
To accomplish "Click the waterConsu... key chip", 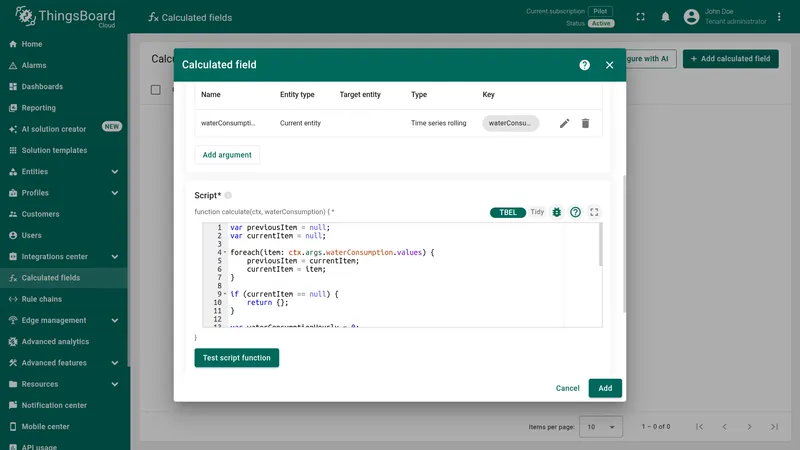I will click(510, 123).
